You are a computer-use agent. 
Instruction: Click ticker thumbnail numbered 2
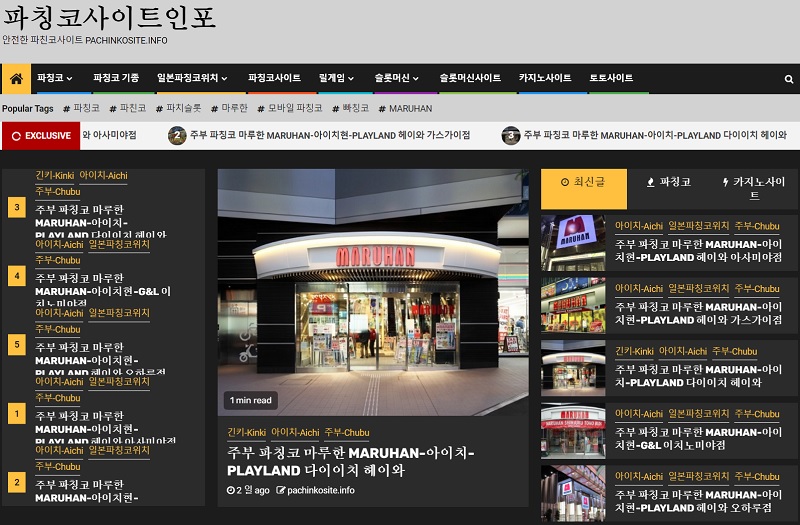pos(177,135)
